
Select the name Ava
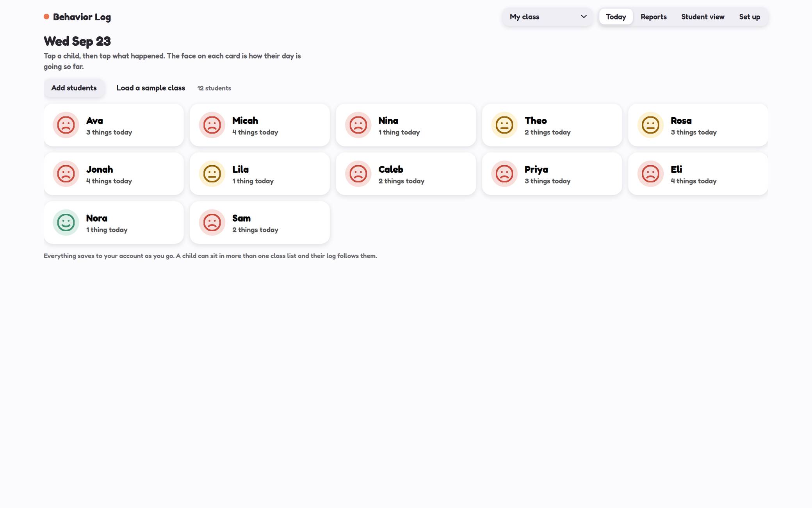(94, 121)
